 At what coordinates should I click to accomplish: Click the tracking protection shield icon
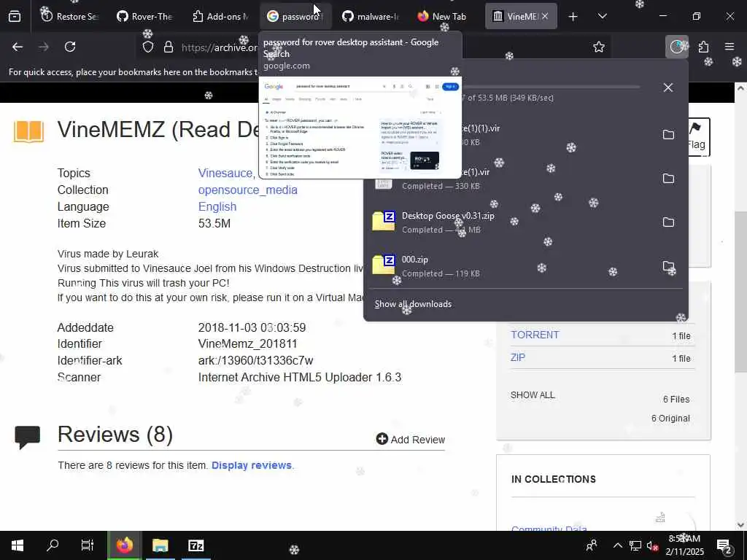point(148,47)
